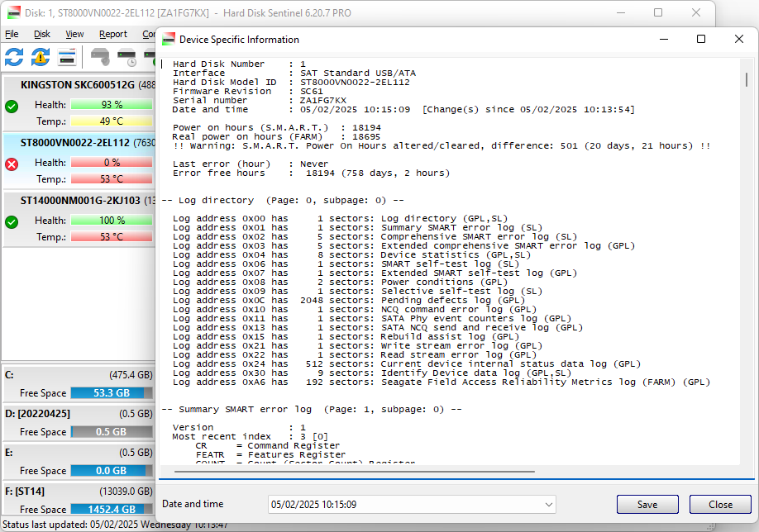This screenshot has width=759, height=532.
Task: Click the status last updated bar text
Action: coord(115,525)
